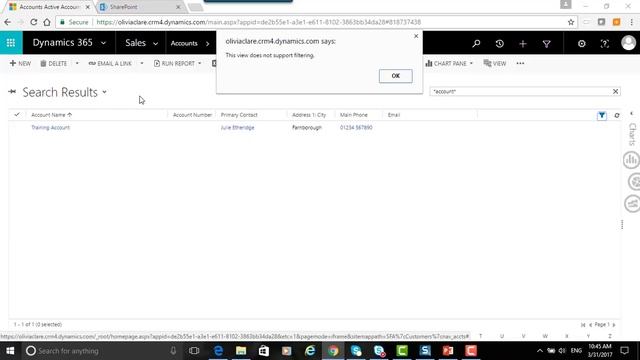This screenshot has width=640, height=360.
Task: Open the help question mark icon
Action: coord(604,43)
